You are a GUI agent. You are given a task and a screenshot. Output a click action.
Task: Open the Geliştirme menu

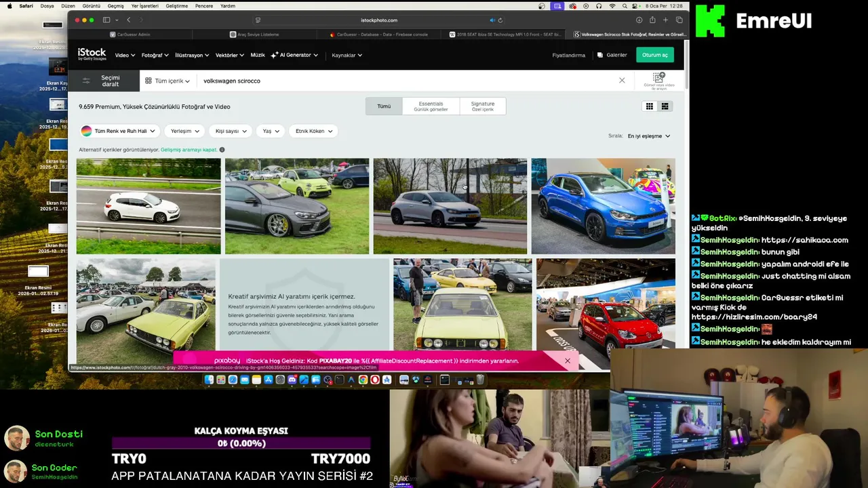[x=177, y=6]
